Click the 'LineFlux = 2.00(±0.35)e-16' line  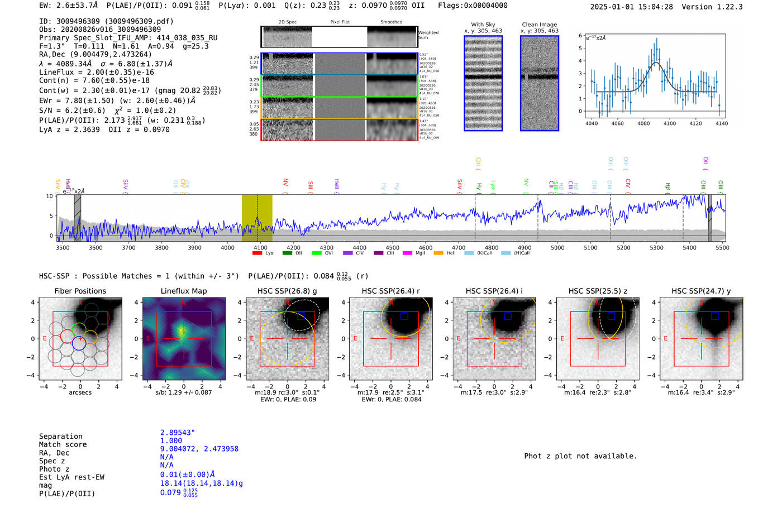(97, 73)
